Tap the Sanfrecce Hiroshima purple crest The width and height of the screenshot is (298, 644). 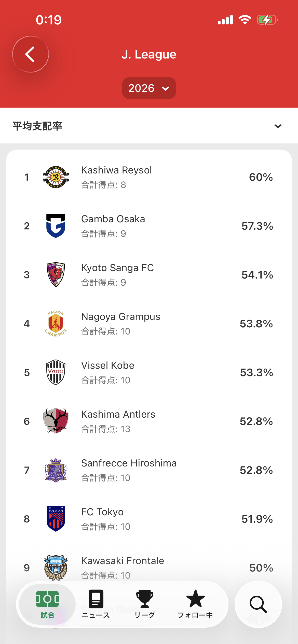[56, 470]
